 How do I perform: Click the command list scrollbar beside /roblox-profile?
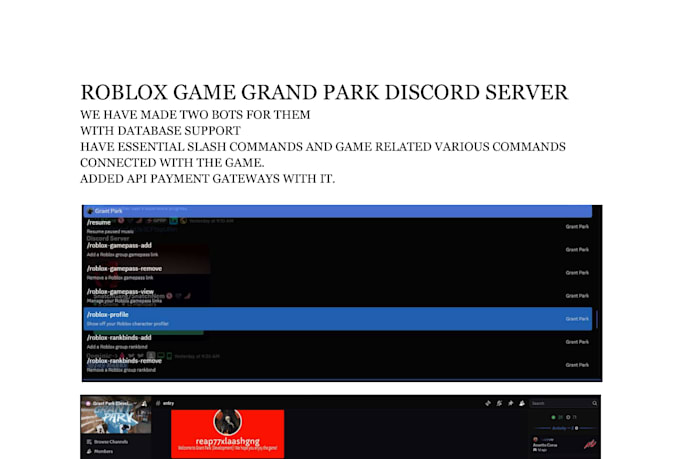(597, 319)
